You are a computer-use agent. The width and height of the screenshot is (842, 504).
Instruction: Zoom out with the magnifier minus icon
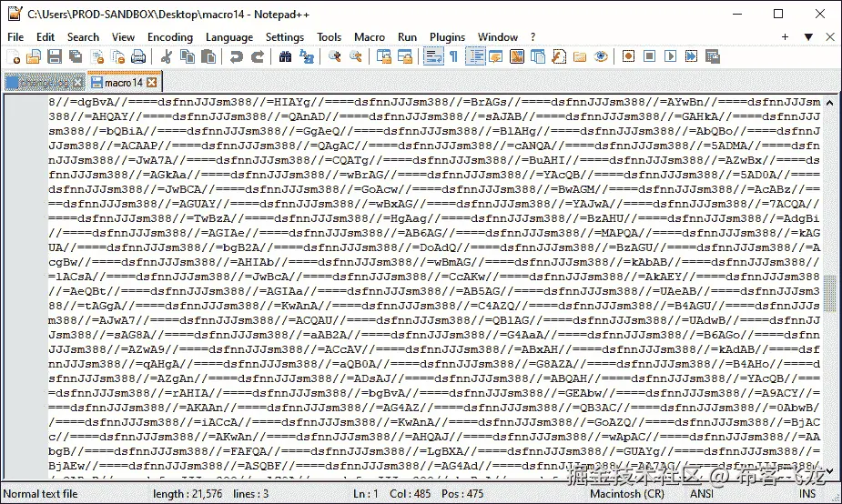click(356, 56)
